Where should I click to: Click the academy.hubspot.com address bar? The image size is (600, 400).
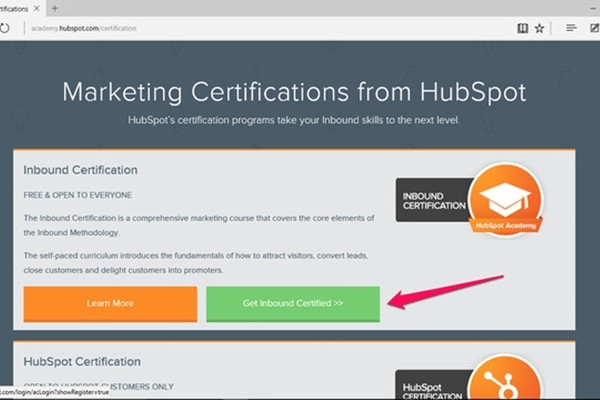tap(83, 28)
